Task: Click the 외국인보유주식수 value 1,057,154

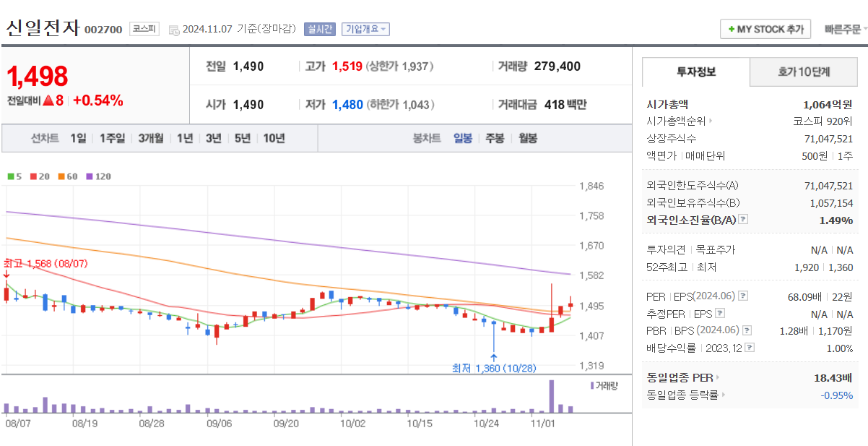Action: (831, 203)
